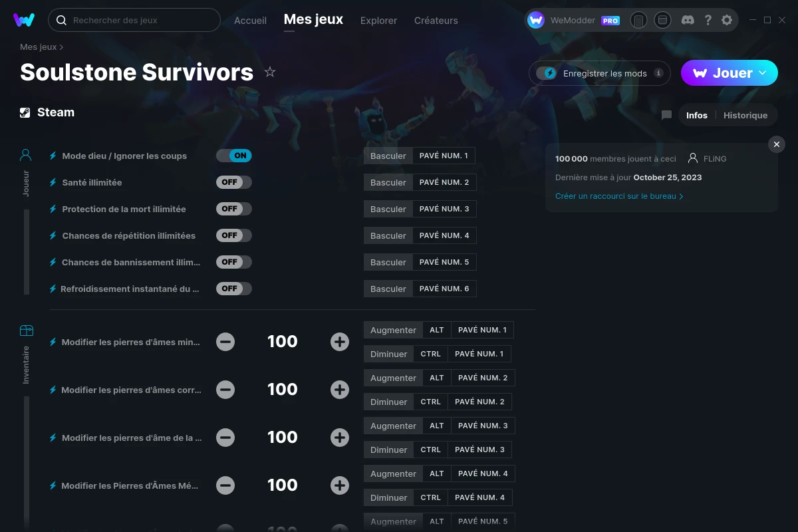Image resolution: width=798 pixels, height=532 pixels.
Task: Enable Refroidissement instantané toggle
Action: click(x=234, y=289)
